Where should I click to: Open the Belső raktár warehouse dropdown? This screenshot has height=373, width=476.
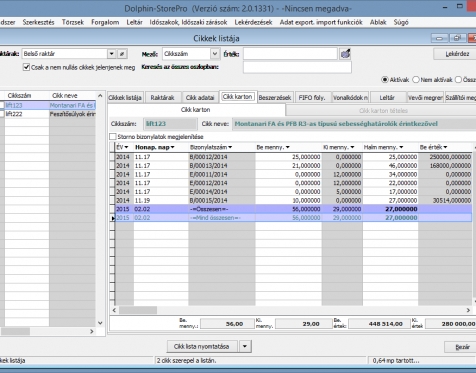(112, 54)
